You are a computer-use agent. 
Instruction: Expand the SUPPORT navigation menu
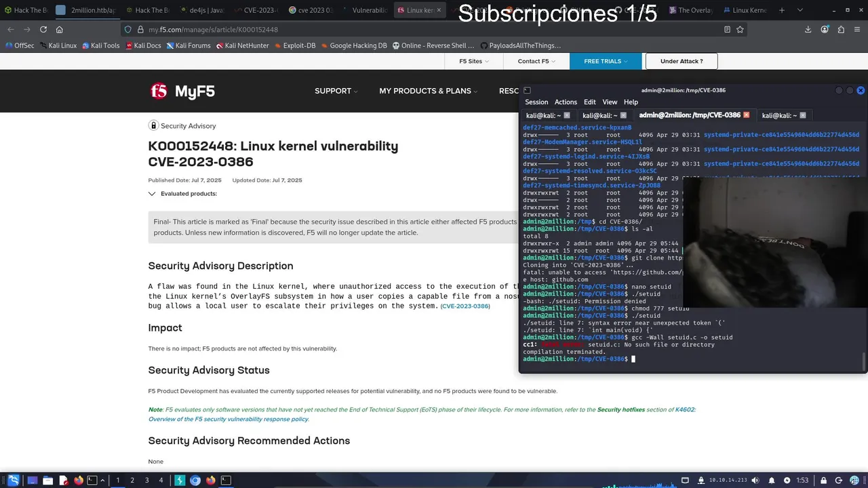coord(336,91)
